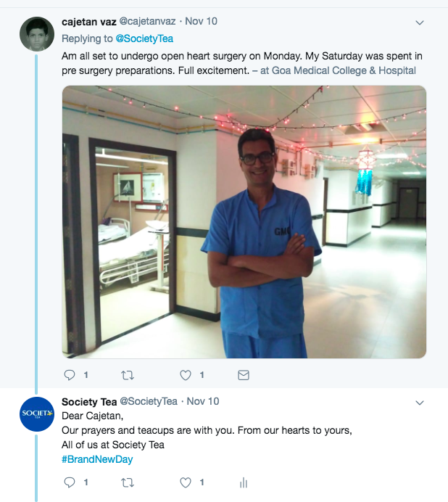Reply to Society Tea's tweet

coord(70,482)
